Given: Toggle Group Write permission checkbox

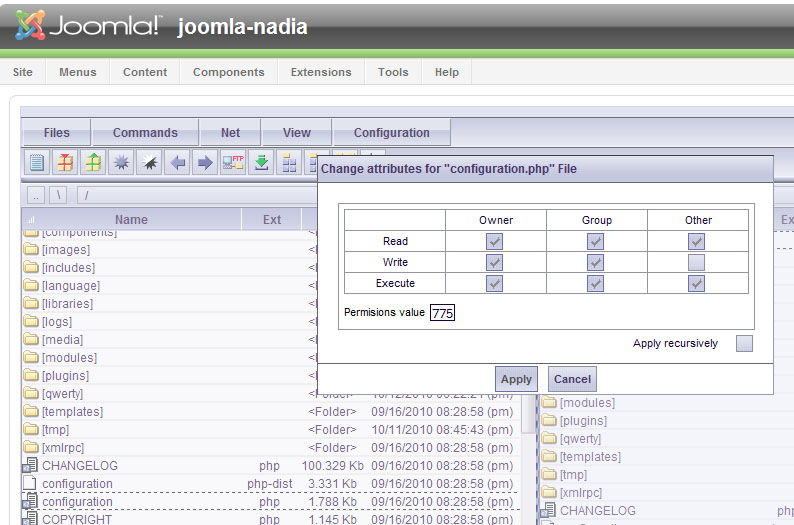Looking at the screenshot, I should click(x=596, y=262).
